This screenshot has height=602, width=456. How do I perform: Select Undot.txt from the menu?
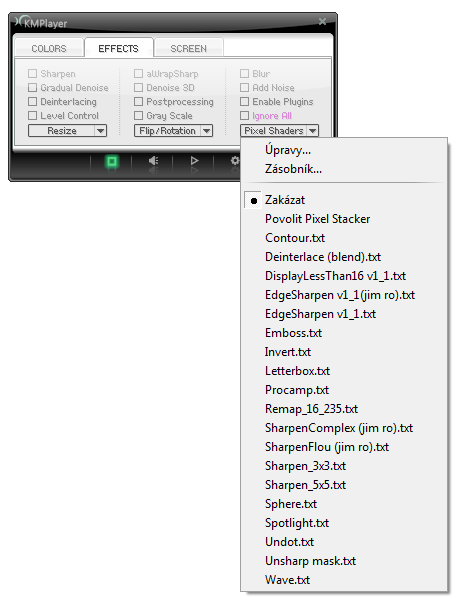344,542
